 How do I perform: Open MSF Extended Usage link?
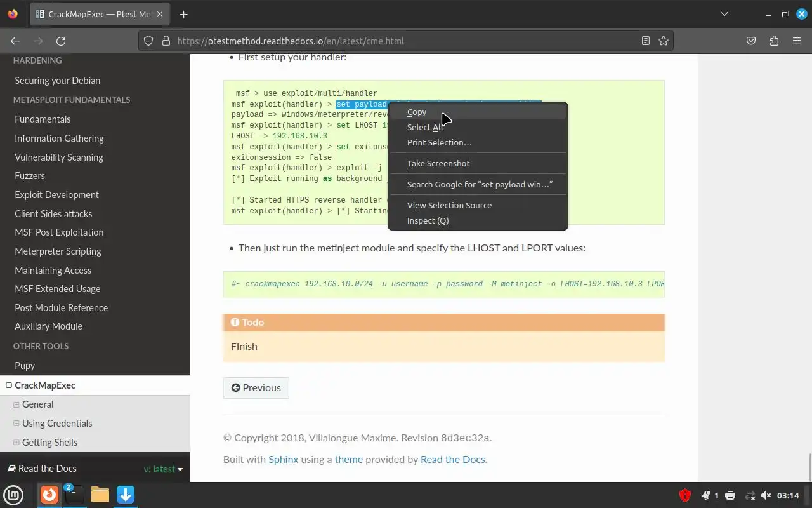pos(57,289)
